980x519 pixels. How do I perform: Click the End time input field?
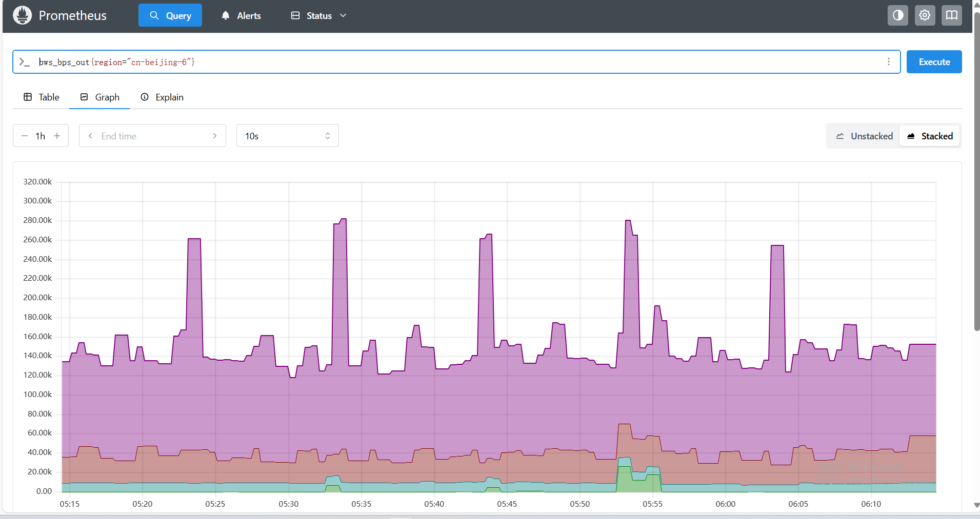pyautogui.click(x=152, y=136)
